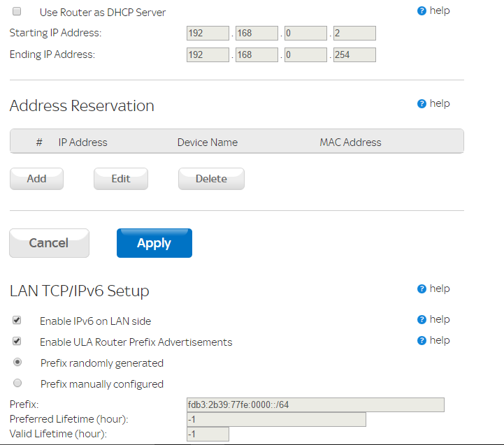Click Delete address reservation button

click(x=211, y=179)
